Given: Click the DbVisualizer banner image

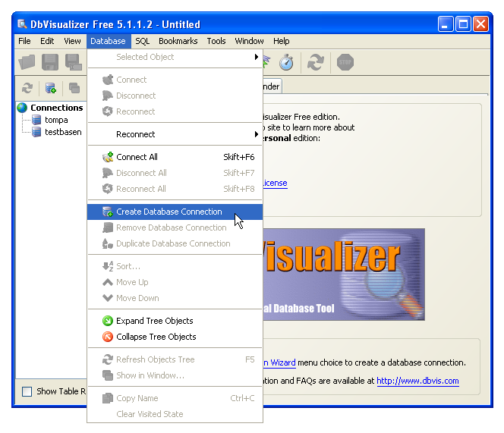Looking at the screenshot, I should point(344,275).
